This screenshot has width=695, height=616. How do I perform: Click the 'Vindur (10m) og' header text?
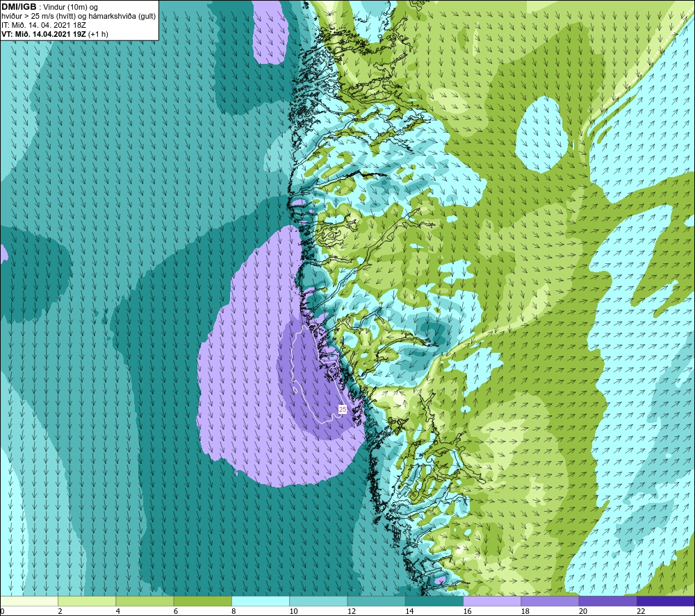(71, 8)
